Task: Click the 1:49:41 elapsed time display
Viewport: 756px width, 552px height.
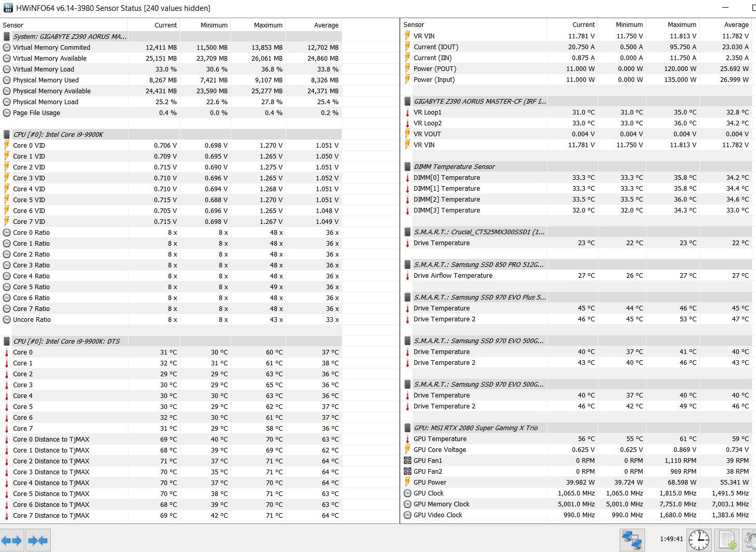Action: (x=671, y=539)
